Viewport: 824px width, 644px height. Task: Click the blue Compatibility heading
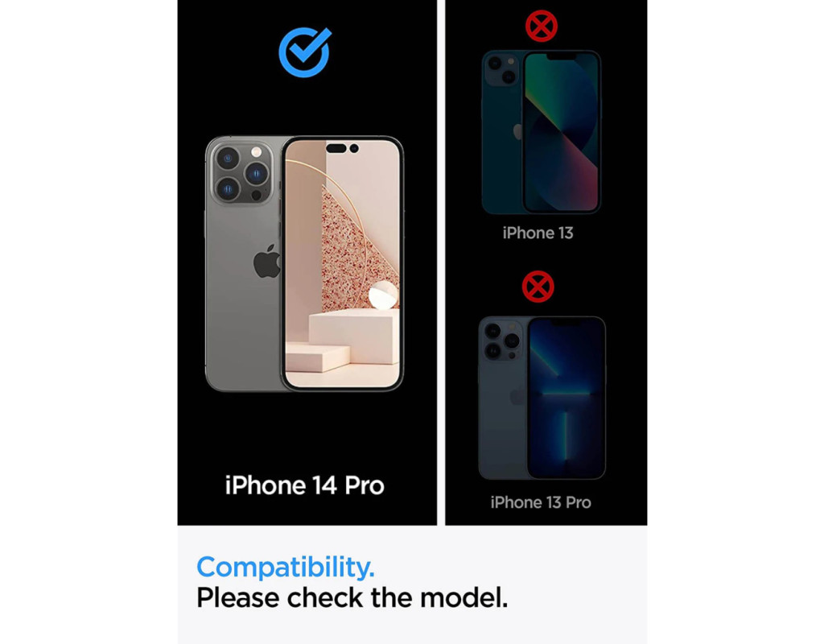pyautogui.click(x=286, y=567)
